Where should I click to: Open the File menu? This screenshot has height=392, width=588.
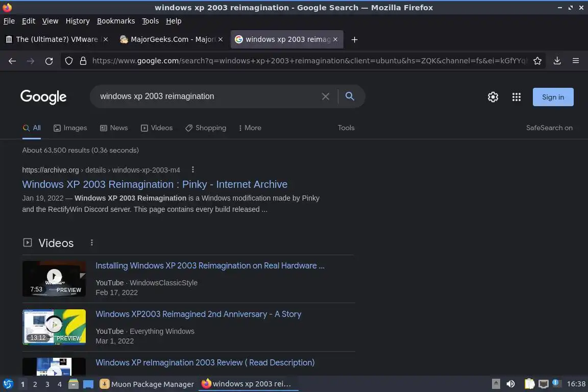click(9, 21)
